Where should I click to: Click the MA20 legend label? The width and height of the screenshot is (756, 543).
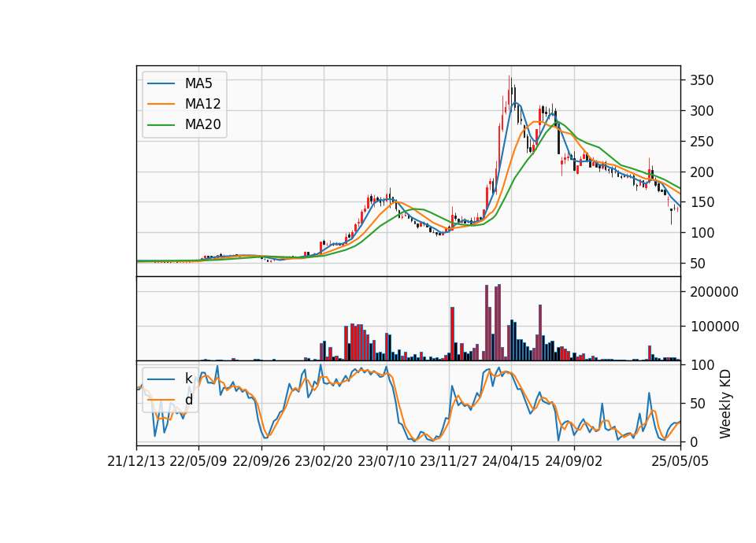[202, 124]
